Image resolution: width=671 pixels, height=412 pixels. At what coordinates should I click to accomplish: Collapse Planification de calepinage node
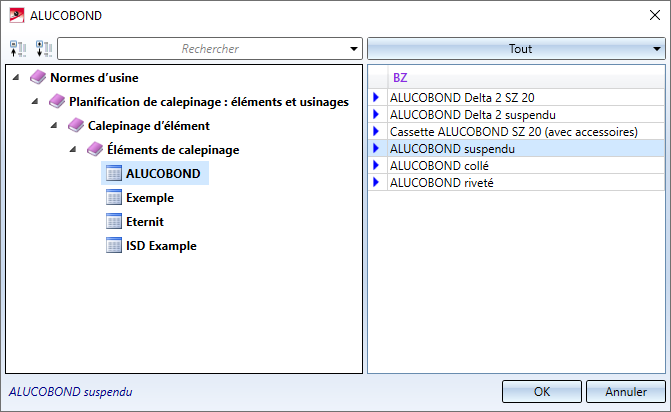35,101
